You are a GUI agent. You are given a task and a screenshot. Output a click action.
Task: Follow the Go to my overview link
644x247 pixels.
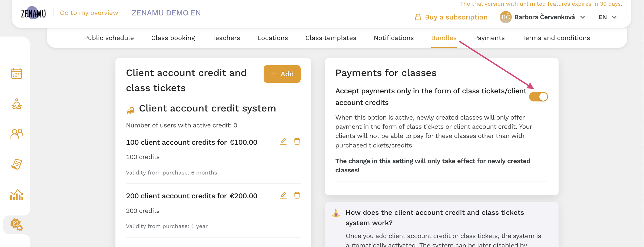(89, 13)
